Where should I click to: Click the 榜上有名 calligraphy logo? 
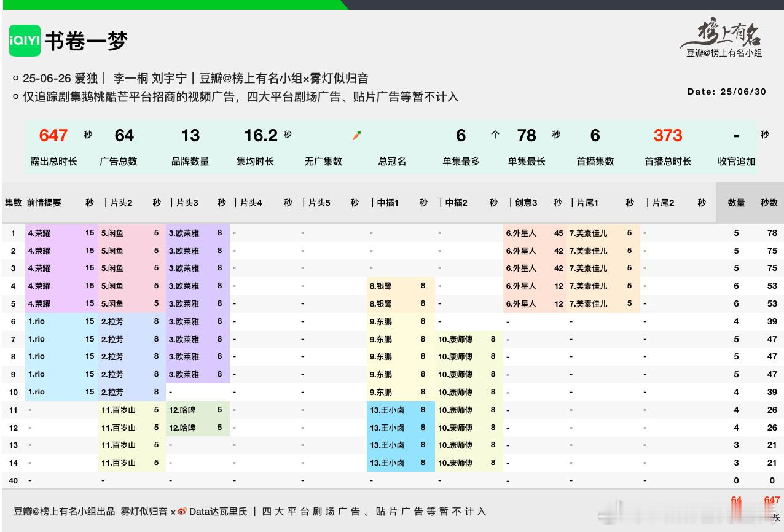pyautogui.click(x=723, y=33)
